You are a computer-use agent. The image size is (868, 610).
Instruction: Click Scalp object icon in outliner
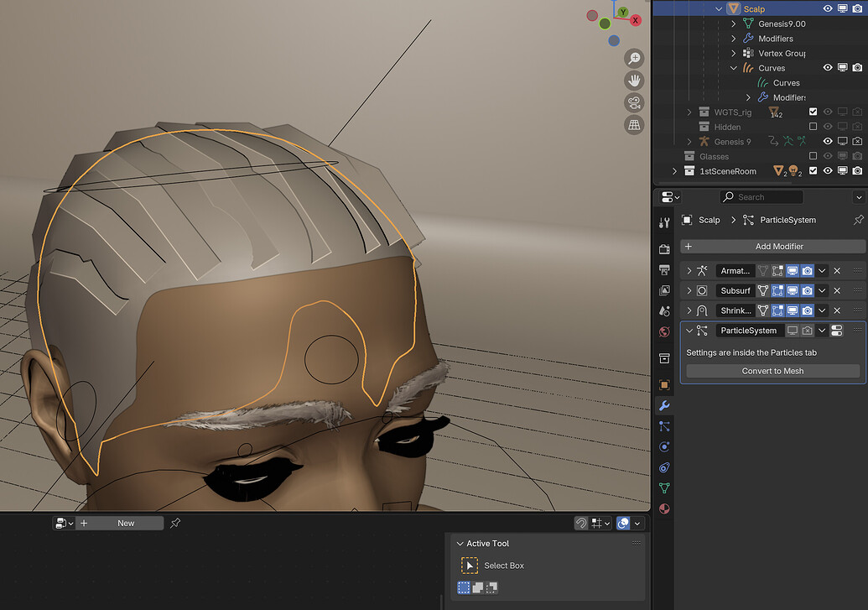tap(734, 8)
